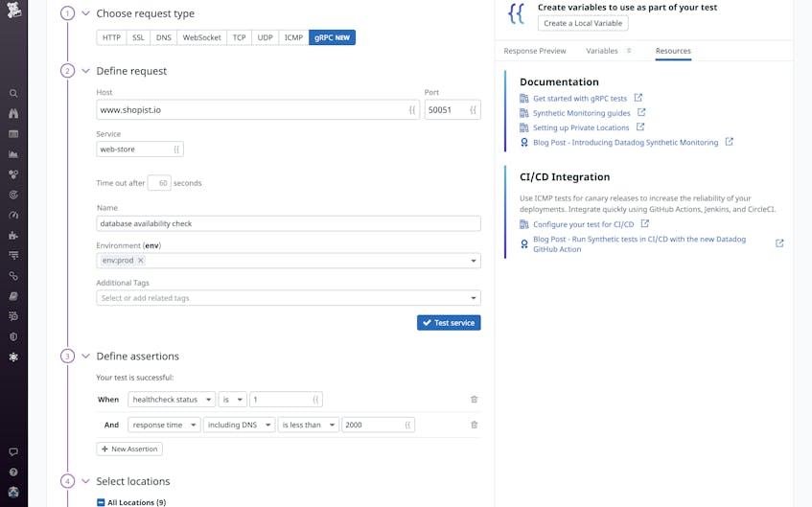
Task: Add a New Assertion
Action: 129,449
